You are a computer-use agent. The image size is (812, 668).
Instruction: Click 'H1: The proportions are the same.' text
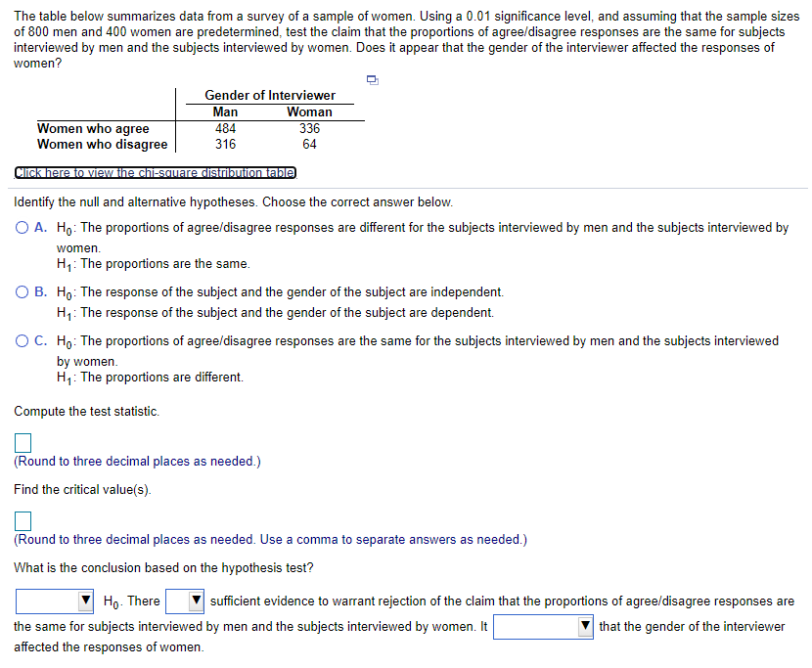[154, 264]
